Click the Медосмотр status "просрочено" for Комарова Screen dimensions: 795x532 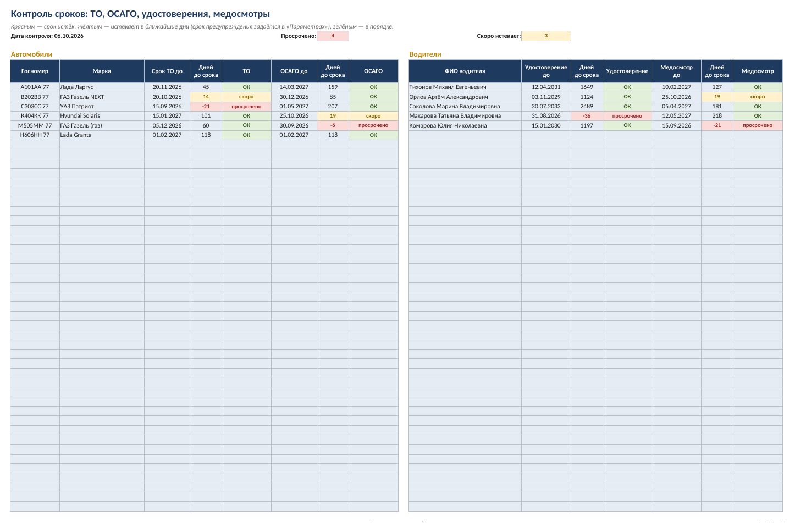(x=758, y=126)
